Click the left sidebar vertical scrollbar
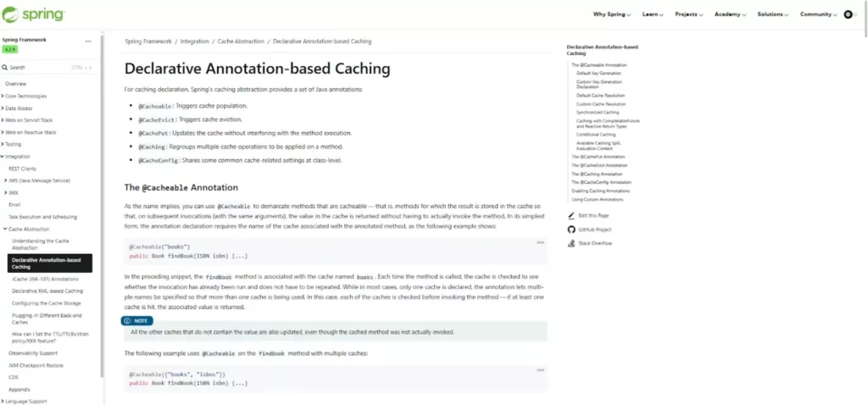Image resolution: width=868 pixels, height=405 pixels. point(103,205)
